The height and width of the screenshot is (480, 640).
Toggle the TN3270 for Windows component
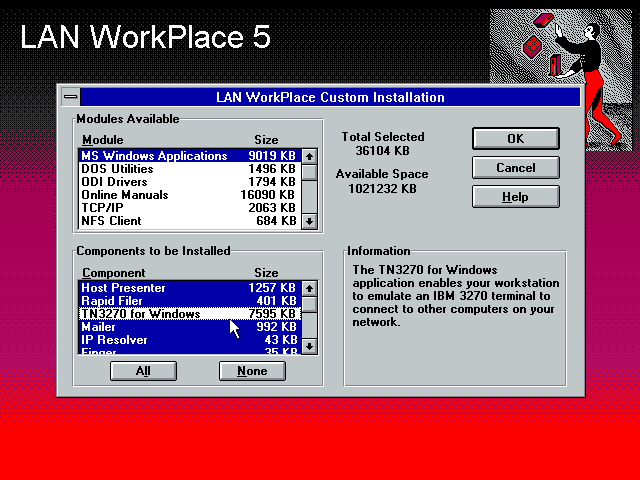189,314
